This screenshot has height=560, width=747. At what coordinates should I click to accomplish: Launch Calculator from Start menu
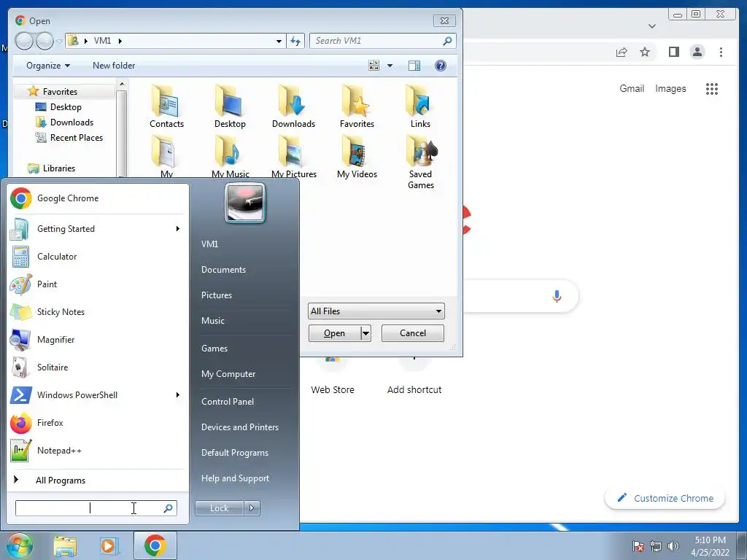pyautogui.click(x=97, y=257)
